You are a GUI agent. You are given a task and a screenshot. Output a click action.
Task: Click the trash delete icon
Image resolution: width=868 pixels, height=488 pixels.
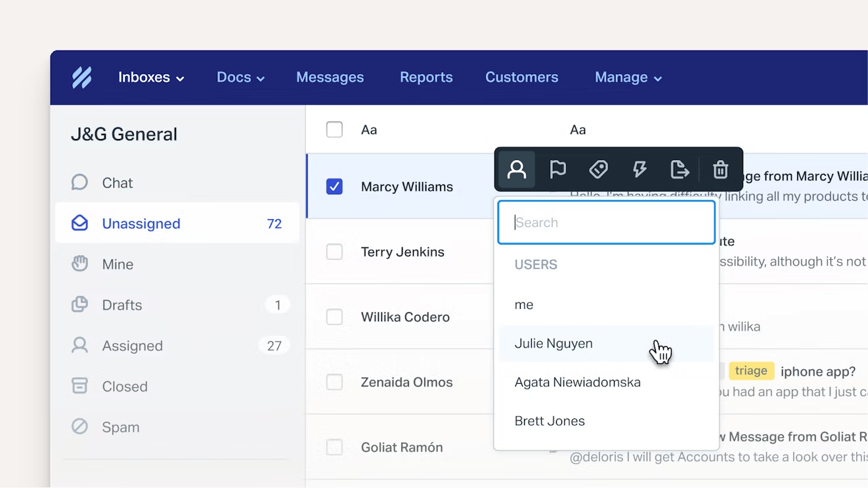pyautogui.click(x=720, y=170)
